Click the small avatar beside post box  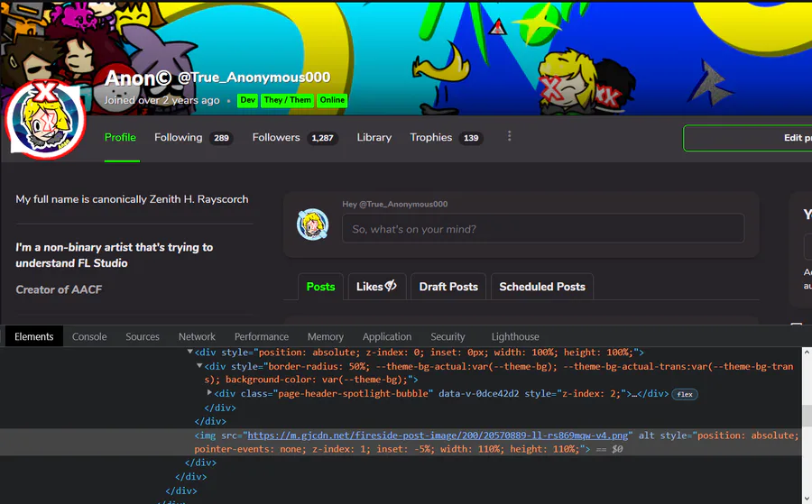(312, 225)
